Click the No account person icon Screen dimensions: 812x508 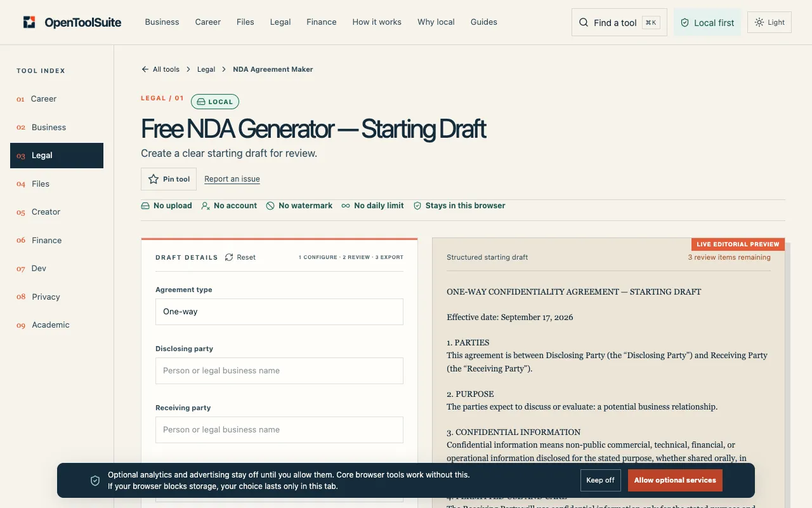pos(206,206)
